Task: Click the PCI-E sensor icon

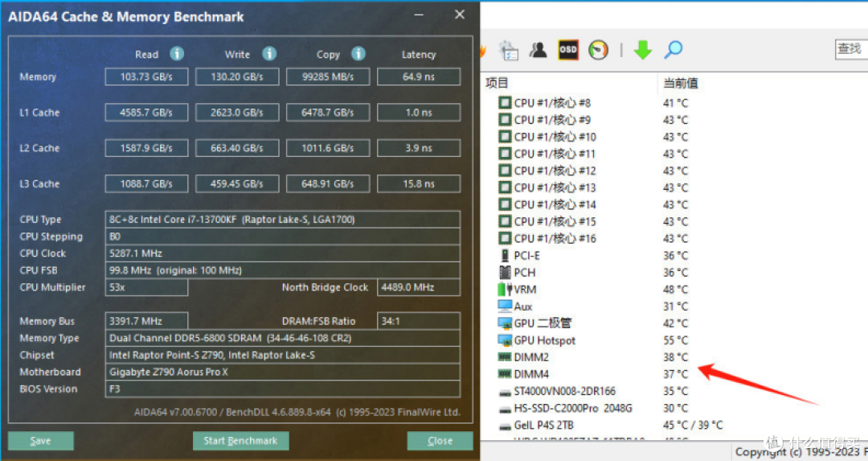Action: [x=504, y=255]
